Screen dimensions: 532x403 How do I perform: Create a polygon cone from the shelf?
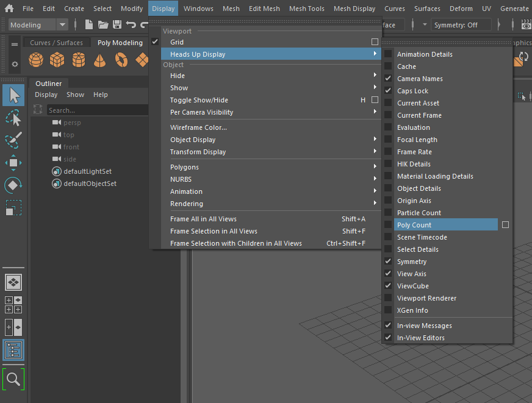[99, 60]
